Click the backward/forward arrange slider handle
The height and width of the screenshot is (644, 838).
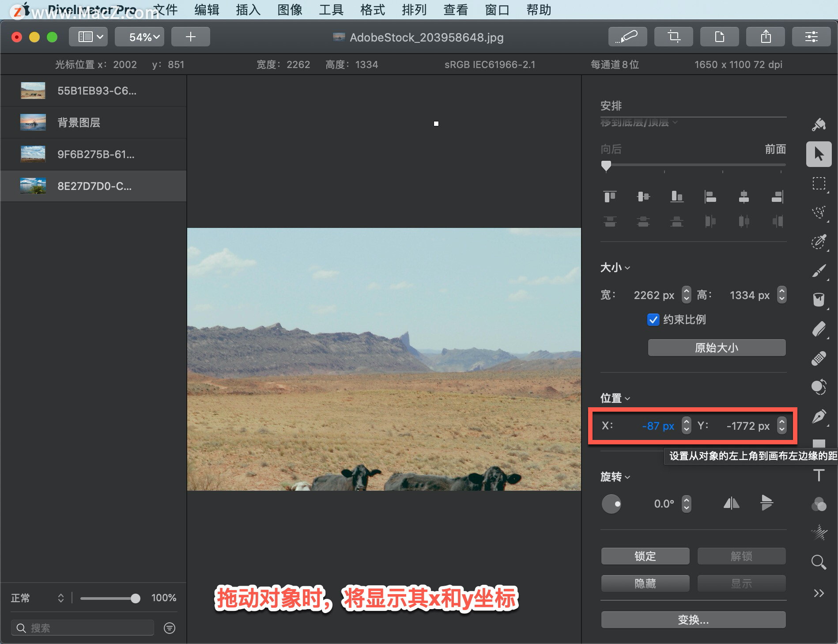pyautogui.click(x=606, y=166)
